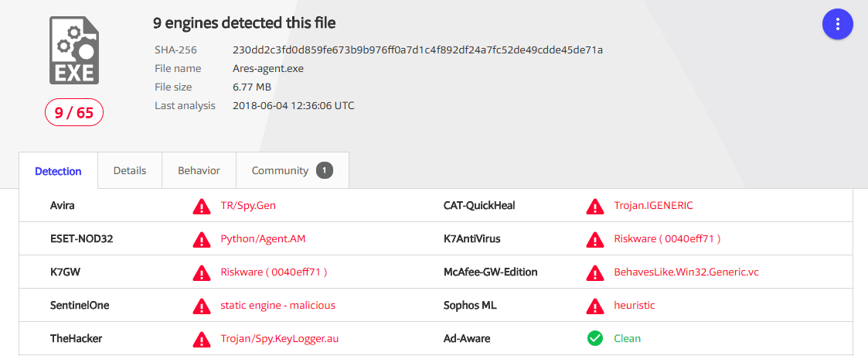
Task: Select the Detection tab
Action: click(x=58, y=171)
